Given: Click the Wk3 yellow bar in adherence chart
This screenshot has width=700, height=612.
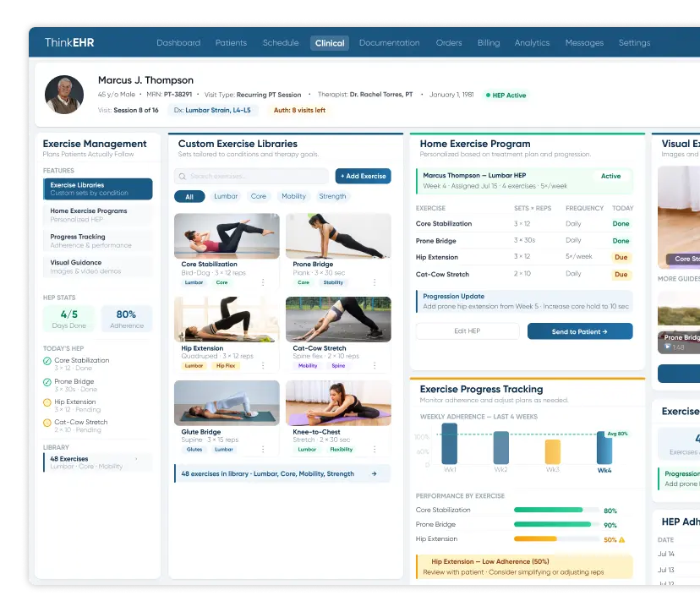Looking at the screenshot, I should 553,452.
